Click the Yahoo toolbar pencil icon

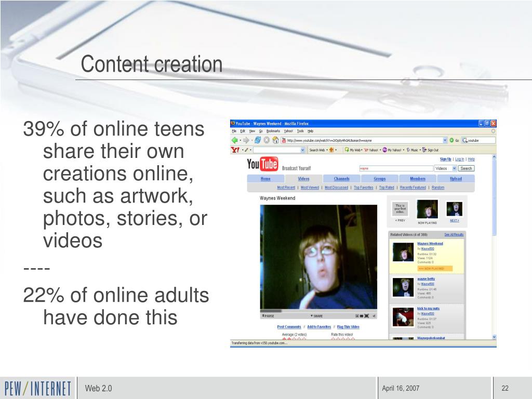point(247,150)
